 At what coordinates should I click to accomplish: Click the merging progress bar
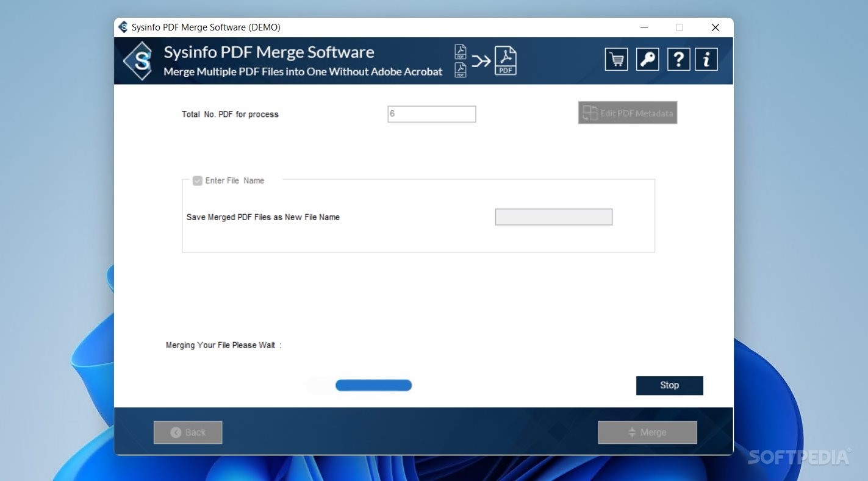(373, 385)
